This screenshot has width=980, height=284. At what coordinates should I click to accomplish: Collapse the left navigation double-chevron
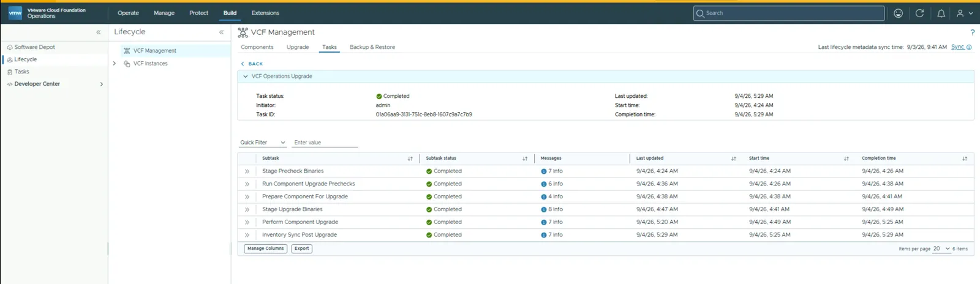point(99,32)
